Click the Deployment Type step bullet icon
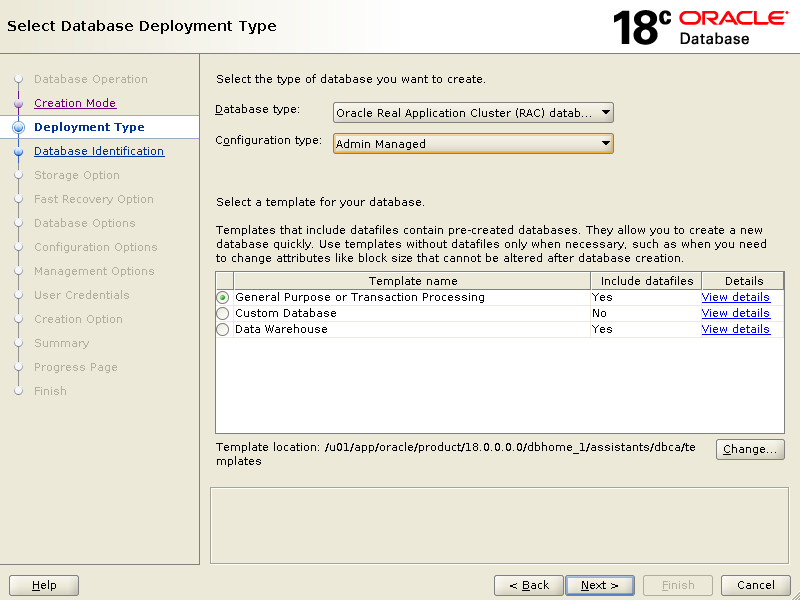Viewport: 800px width, 600px height. pos(18,127)
